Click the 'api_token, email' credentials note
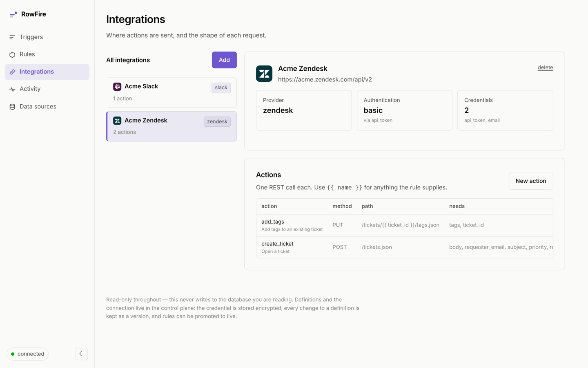 [482, 121]
